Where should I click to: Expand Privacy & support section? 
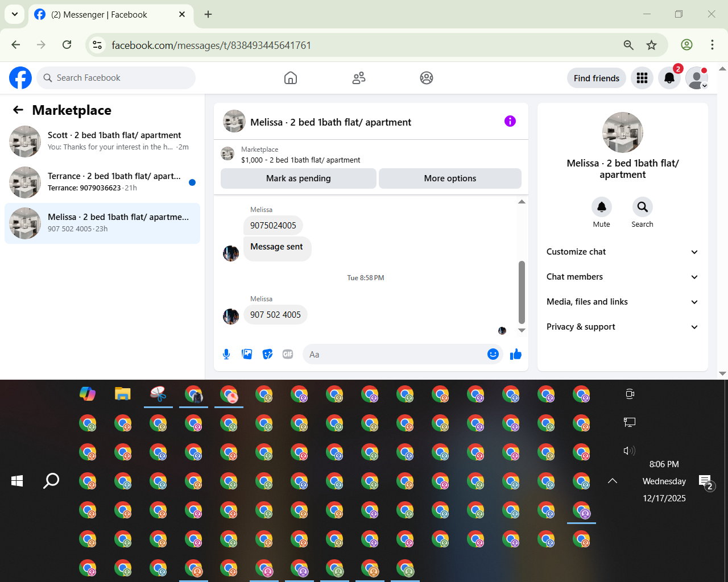click(x=622, y=327)
